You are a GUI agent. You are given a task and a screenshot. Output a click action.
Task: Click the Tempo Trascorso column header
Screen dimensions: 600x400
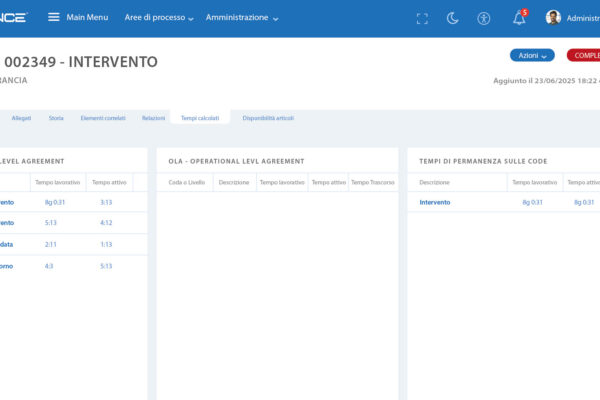[373, 183]
